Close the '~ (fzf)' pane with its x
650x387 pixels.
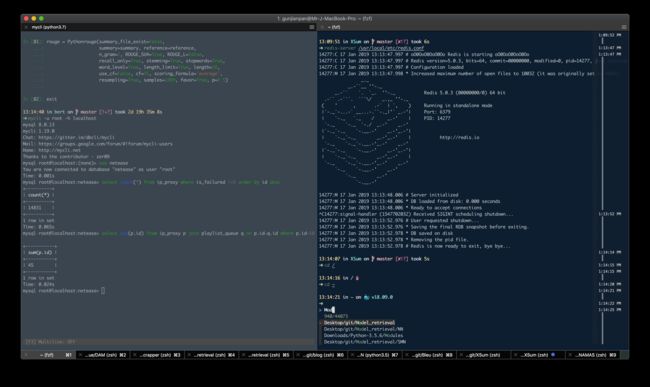322,27
